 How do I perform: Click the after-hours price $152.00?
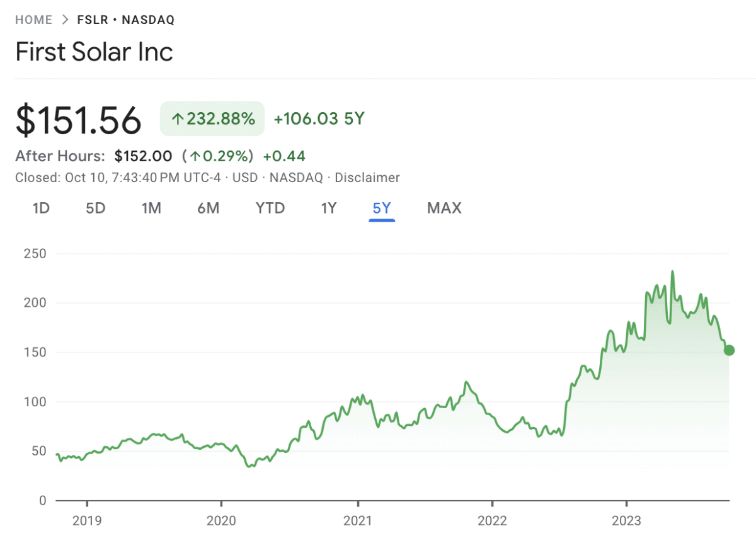(x=142, y=156)
